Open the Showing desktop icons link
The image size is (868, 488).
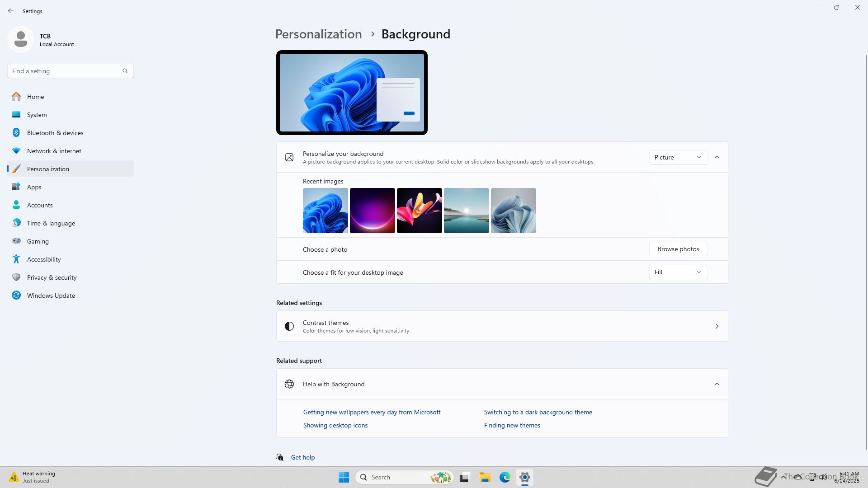click(335, 425)
